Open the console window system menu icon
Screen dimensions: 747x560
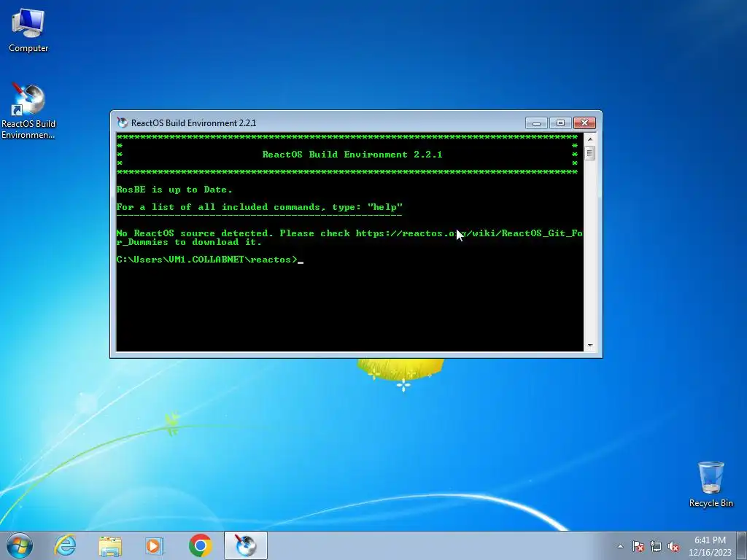click(123, 122)
